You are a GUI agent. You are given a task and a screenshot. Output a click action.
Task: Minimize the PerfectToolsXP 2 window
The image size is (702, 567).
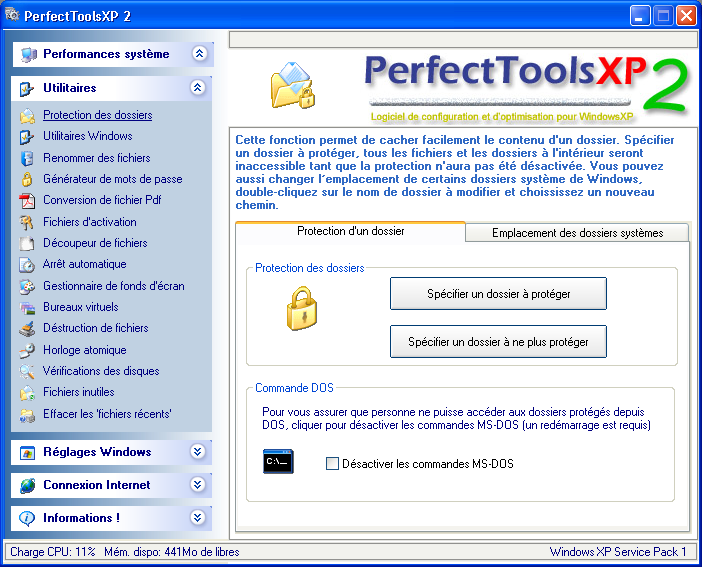640,16
